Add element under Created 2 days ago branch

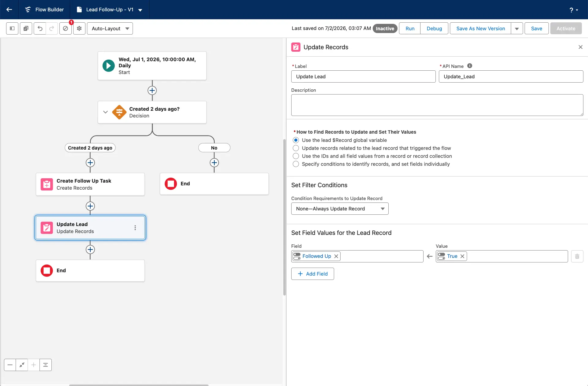[90, 163]
